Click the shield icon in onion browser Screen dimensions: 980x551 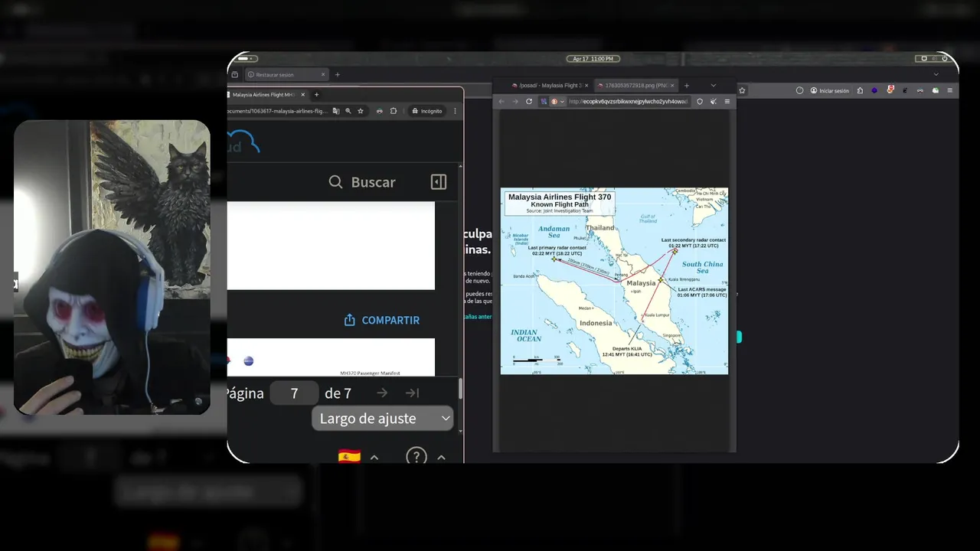click(x=700, y=101)
